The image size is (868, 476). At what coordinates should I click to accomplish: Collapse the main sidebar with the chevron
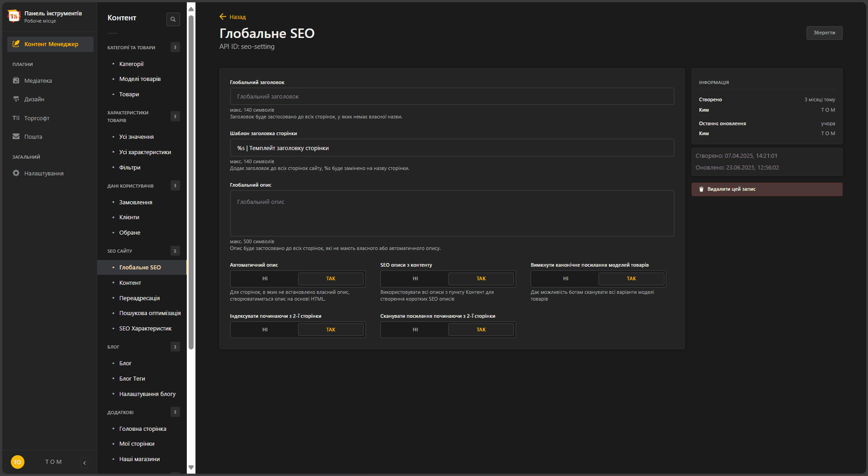click(85, 462)
